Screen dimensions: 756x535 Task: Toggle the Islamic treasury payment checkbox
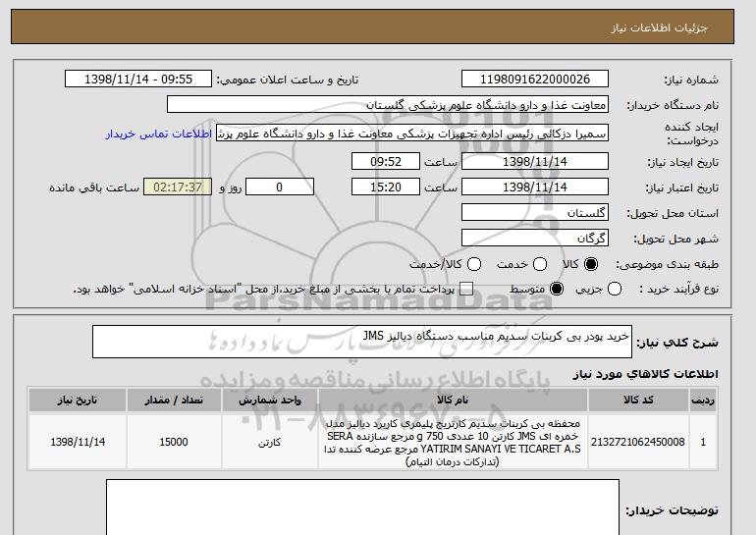pyautogui.click(x=466, y=290)
